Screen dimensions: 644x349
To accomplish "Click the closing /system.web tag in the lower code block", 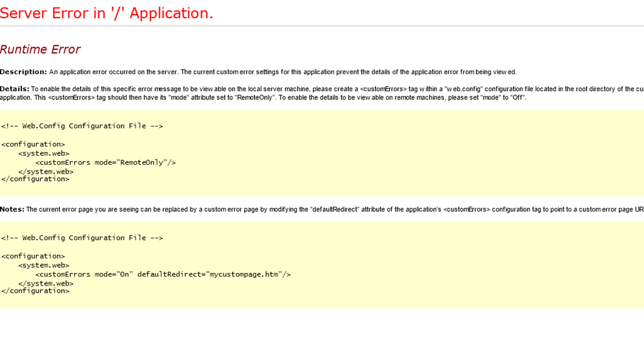I will (x=46, y=283).
